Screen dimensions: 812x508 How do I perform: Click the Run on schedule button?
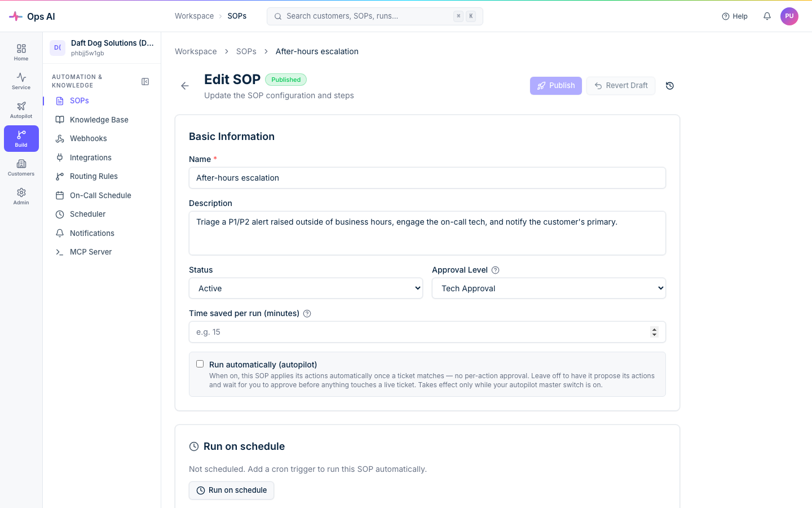pos(232,491)
